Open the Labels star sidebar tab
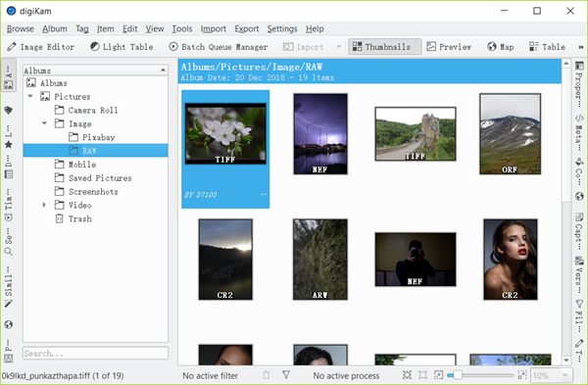 click(8, 138)
